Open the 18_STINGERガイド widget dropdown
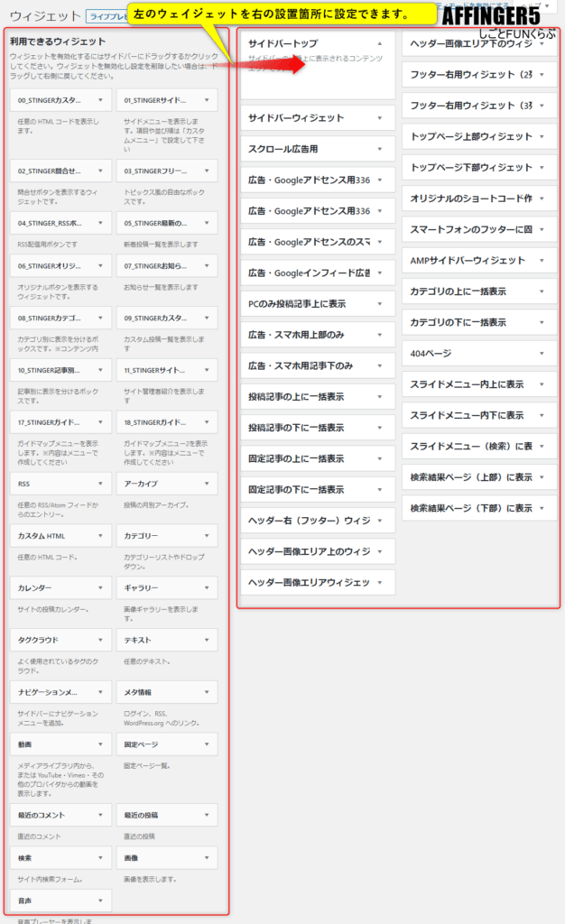This screenshot has width=565, height=924. pos(207,422)
